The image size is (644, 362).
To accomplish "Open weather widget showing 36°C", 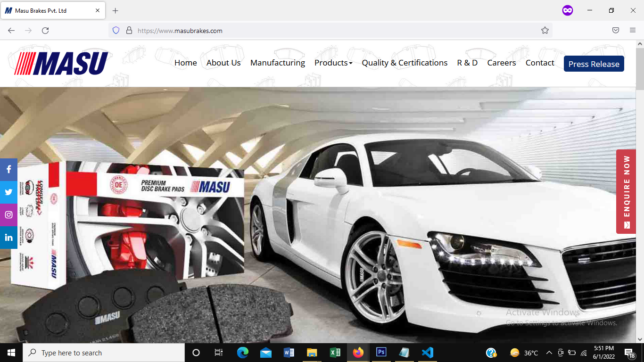I will pyautogui.click(x=524, y=353).
